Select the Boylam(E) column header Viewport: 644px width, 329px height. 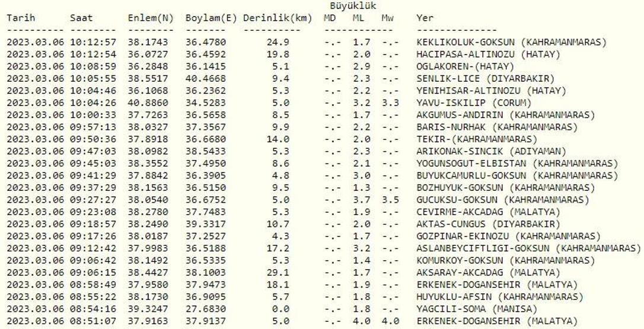[211, 18]
